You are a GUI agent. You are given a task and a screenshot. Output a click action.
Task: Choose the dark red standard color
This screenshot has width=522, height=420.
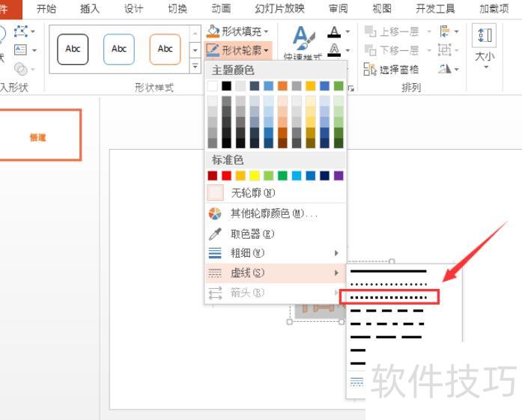pos(213,175)
